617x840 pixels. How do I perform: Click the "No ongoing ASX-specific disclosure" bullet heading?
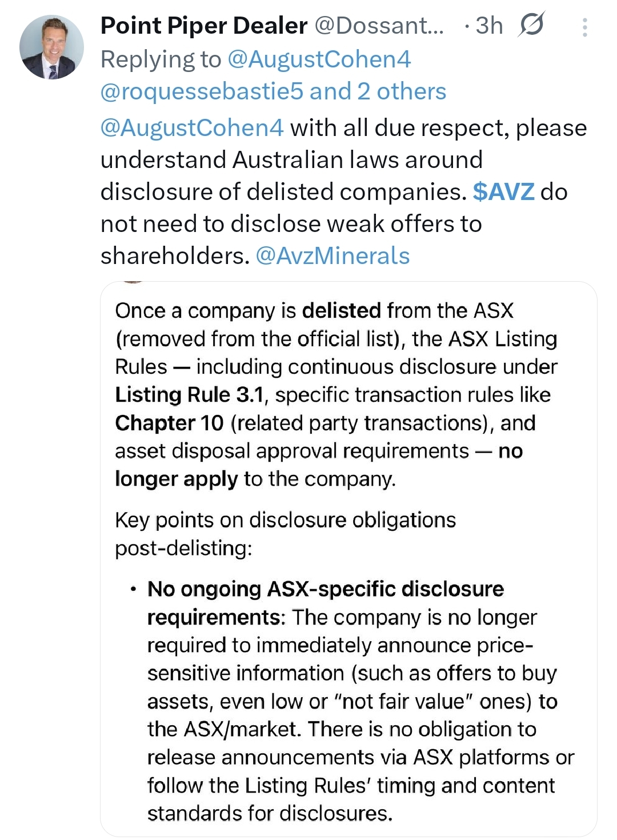[x=326, y=589]
